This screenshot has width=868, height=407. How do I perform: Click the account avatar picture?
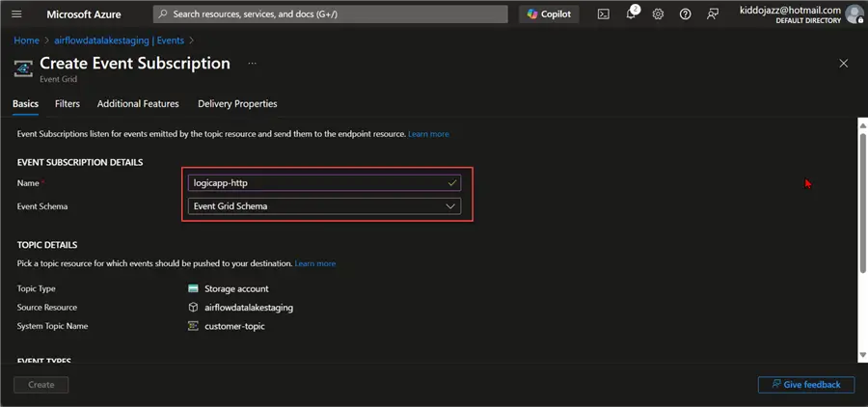(854, 14)
